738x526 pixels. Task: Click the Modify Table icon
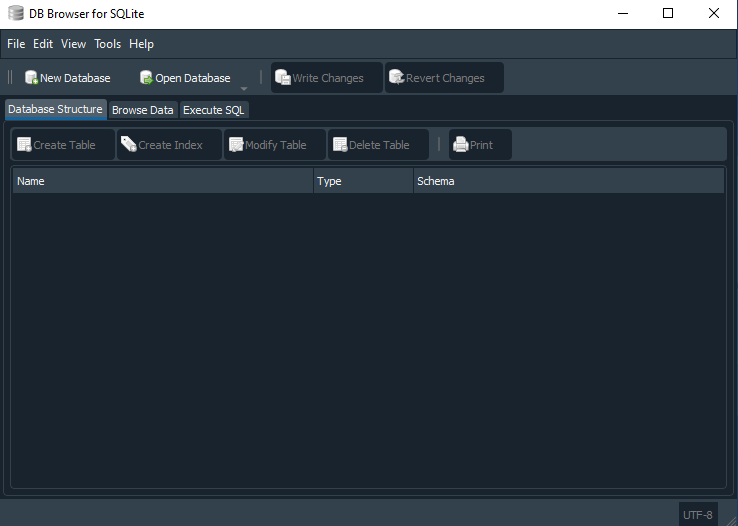coord(236,144)
